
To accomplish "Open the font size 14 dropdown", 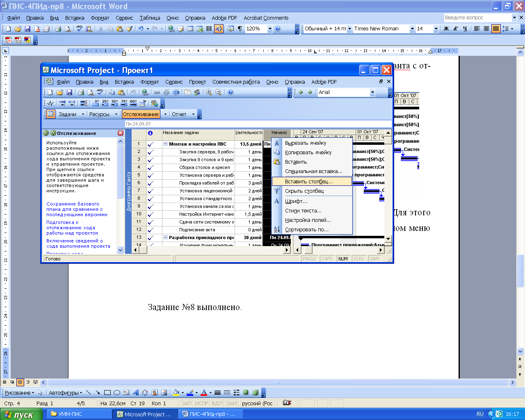I will [x=436, y=29].
